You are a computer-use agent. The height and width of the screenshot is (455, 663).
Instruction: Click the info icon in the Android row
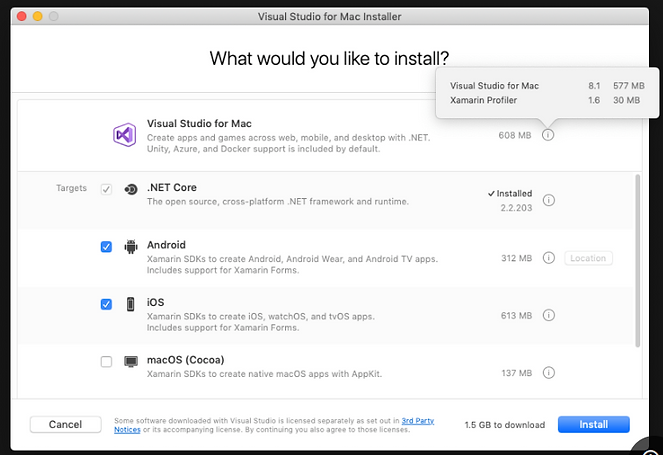(548, 258)
